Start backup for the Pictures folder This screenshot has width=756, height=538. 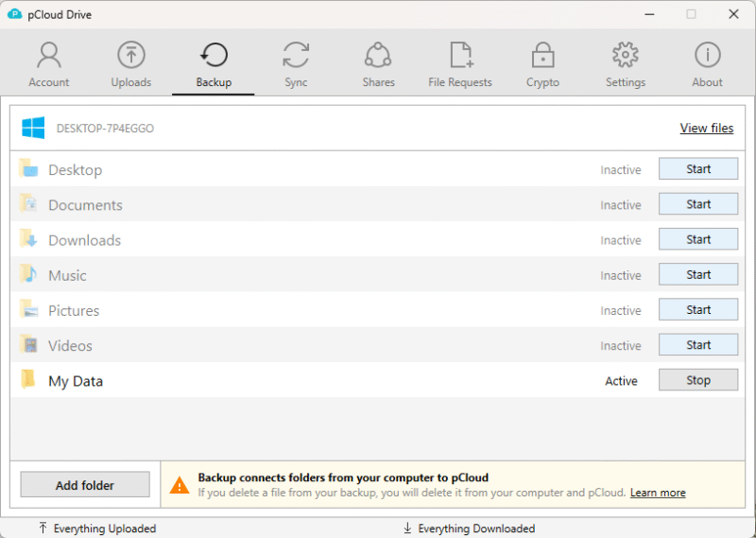coord(698,310)
